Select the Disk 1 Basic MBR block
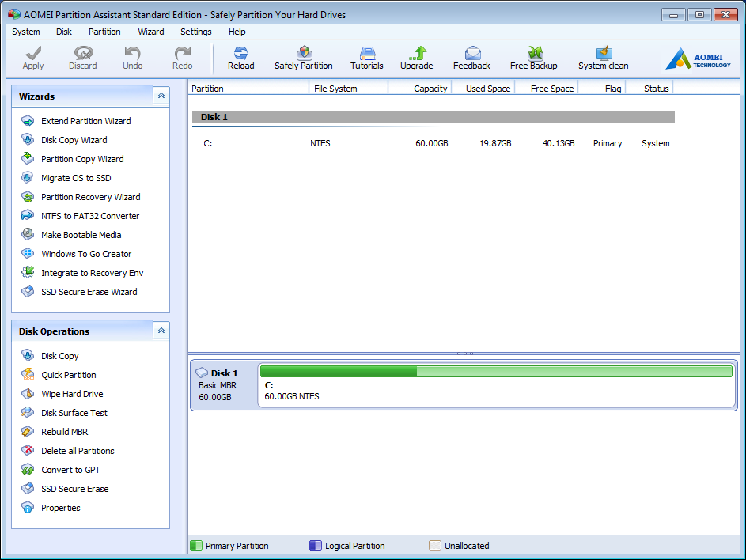This screenshot has height=560, width=746. (222, 385)
